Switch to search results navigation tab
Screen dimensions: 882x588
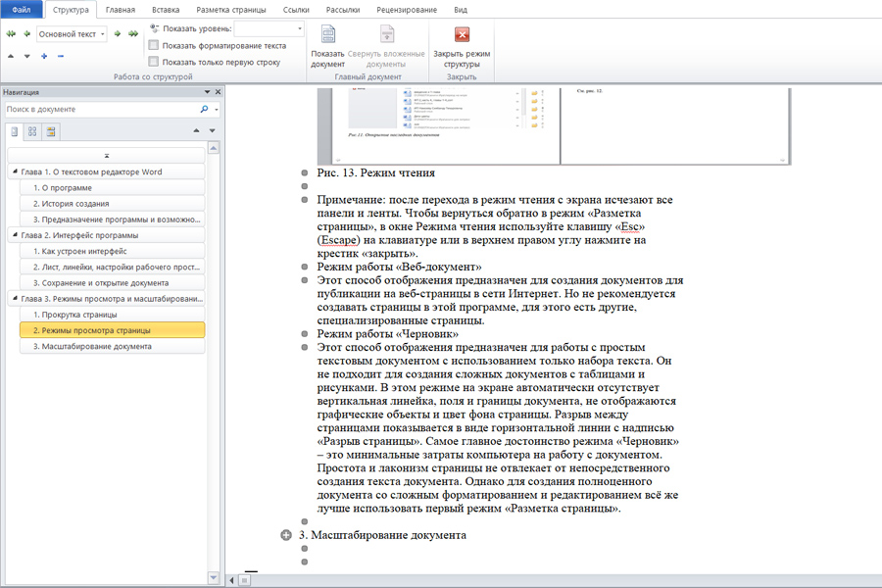51,130
